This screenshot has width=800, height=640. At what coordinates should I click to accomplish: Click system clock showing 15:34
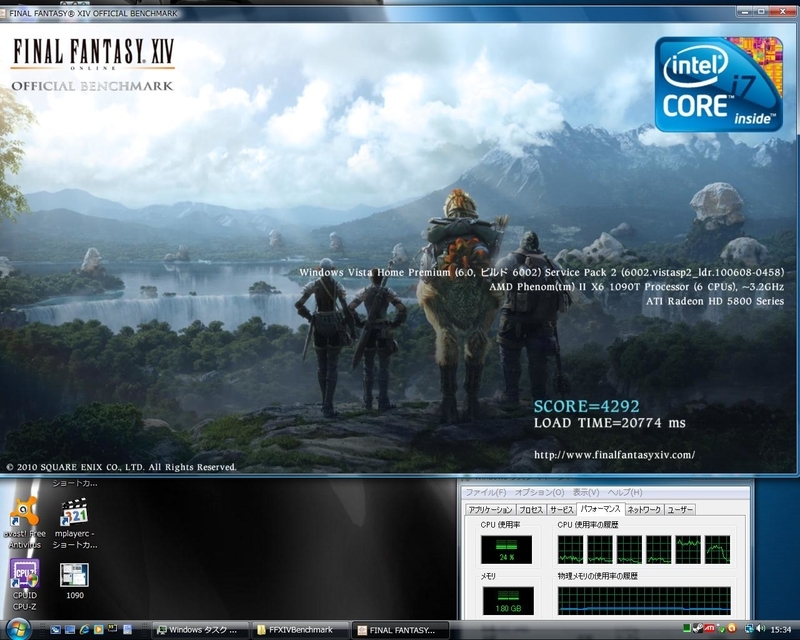[x=781, y=629]
